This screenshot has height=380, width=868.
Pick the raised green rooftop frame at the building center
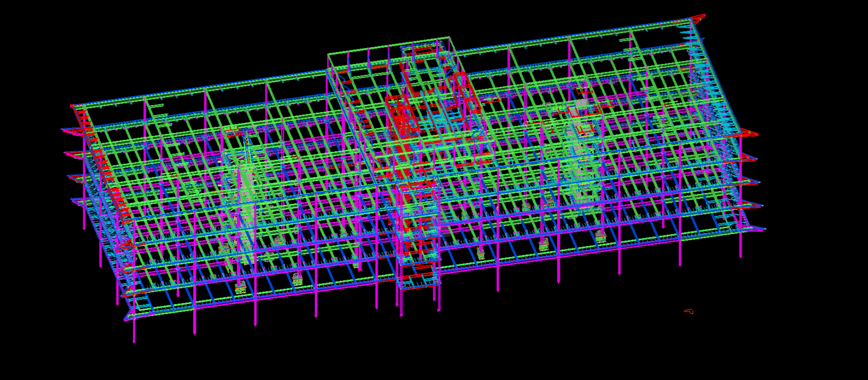[411, 100]
